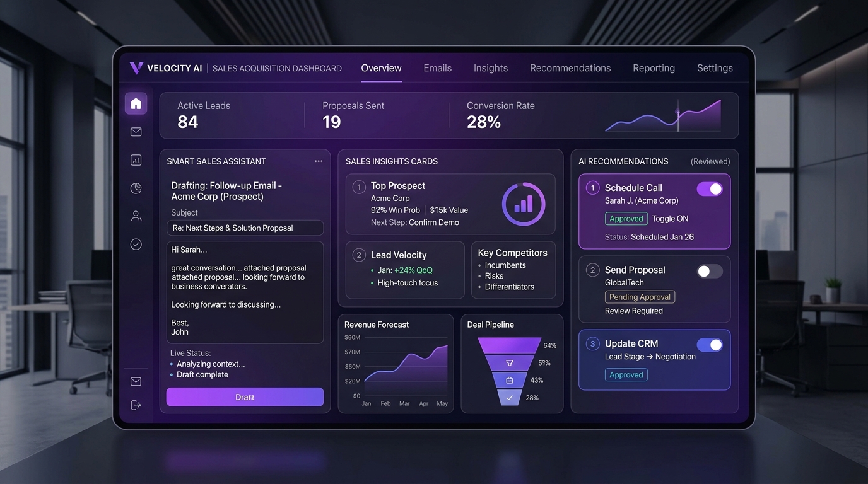The height and width of the screenshot is (484, 868).
Task: Open the checkmark circle sidebar icon
Action: click(x=136, y=244)
